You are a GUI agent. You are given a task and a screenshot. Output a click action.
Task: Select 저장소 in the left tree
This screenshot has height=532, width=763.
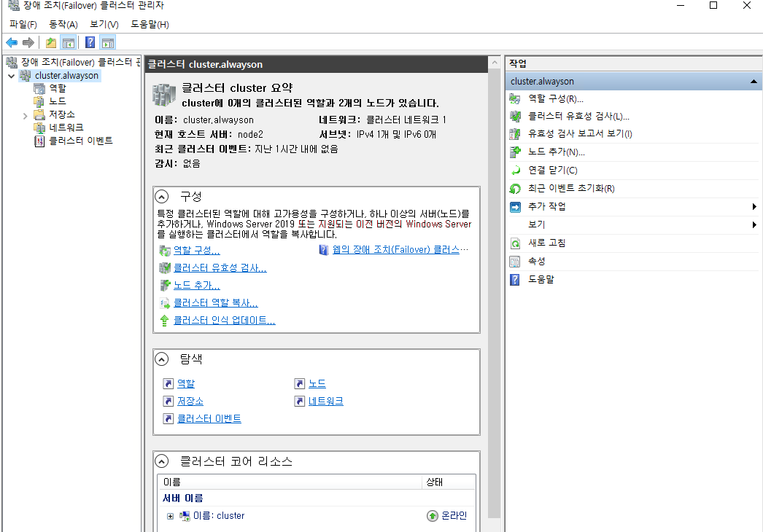click(62, 114)
